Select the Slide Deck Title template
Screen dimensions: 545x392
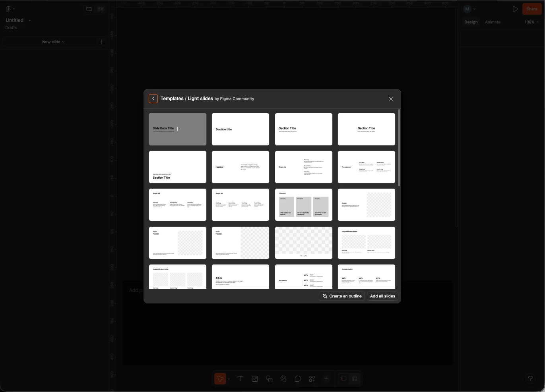[x=178, y=129]
